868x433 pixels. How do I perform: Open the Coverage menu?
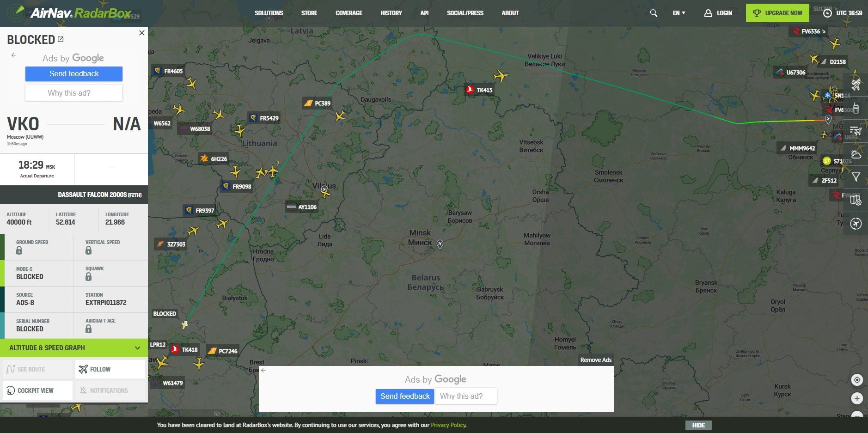[x=349, y=13]
